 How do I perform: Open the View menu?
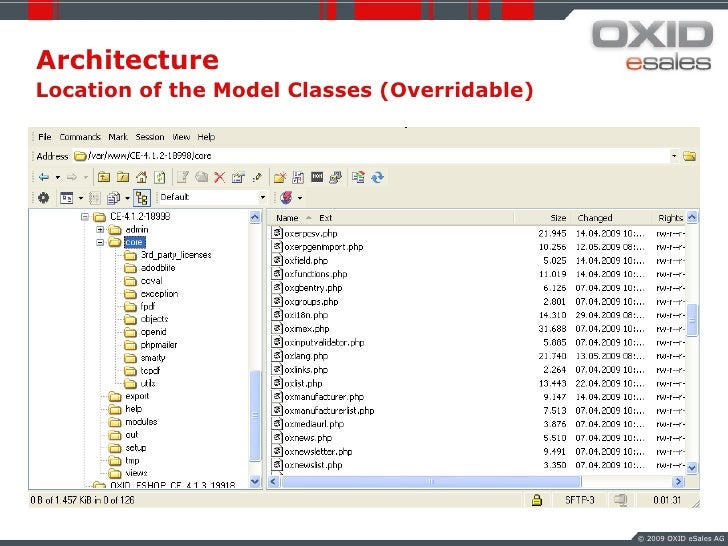[181, 137]
